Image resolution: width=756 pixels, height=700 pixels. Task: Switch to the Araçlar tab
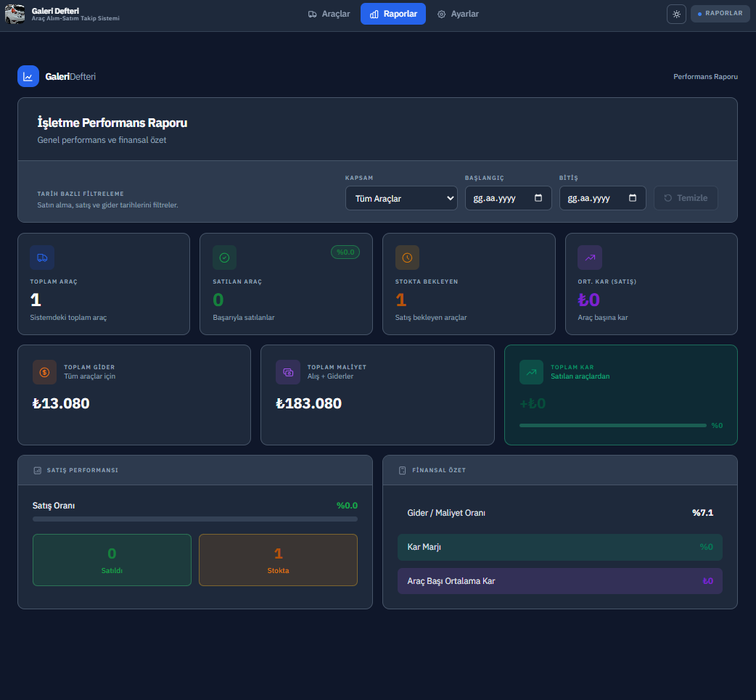[x=329, y=14]
